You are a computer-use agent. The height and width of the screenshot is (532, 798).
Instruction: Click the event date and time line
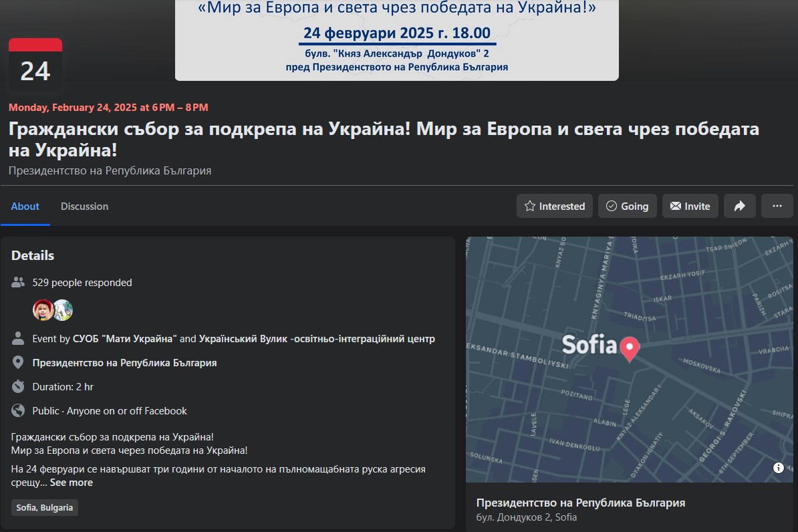tap(108, 108)
